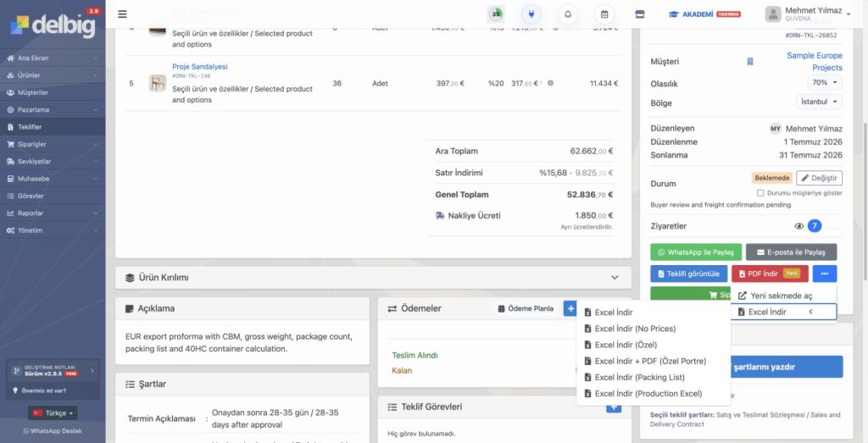868x443 pixels.
Task: Click the Ürün Kırılımı layers icon
Action: point(130,278)
